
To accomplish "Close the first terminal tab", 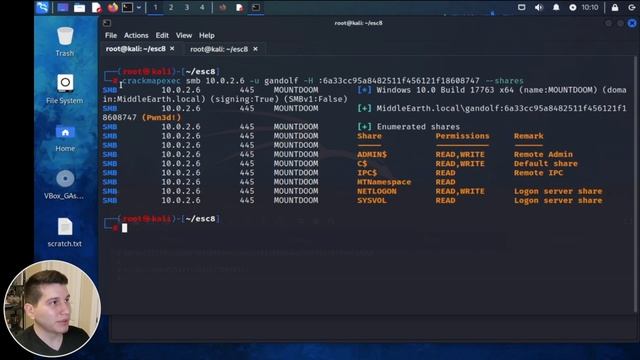I will tap(172, 49).
